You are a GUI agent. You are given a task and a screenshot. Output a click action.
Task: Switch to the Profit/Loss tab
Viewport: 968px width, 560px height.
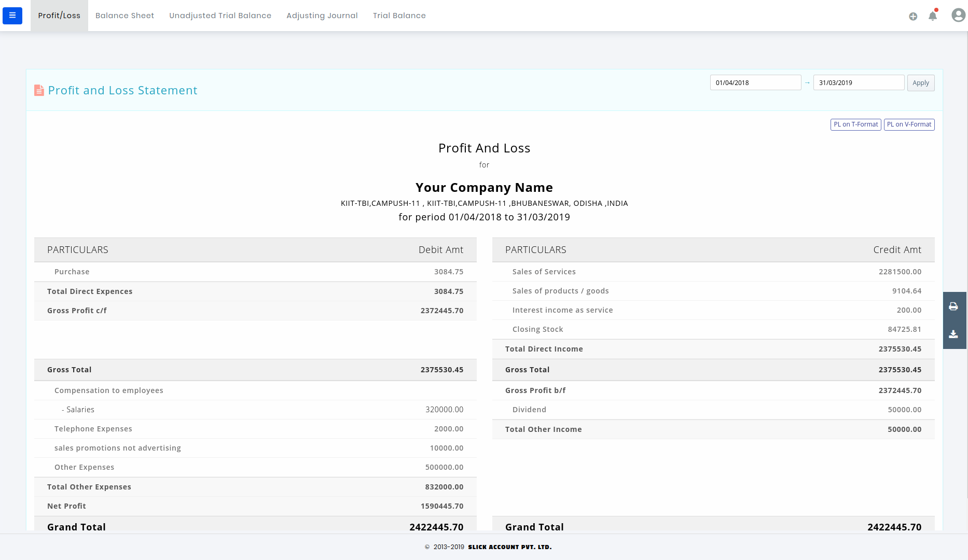(x=59, y=16)
